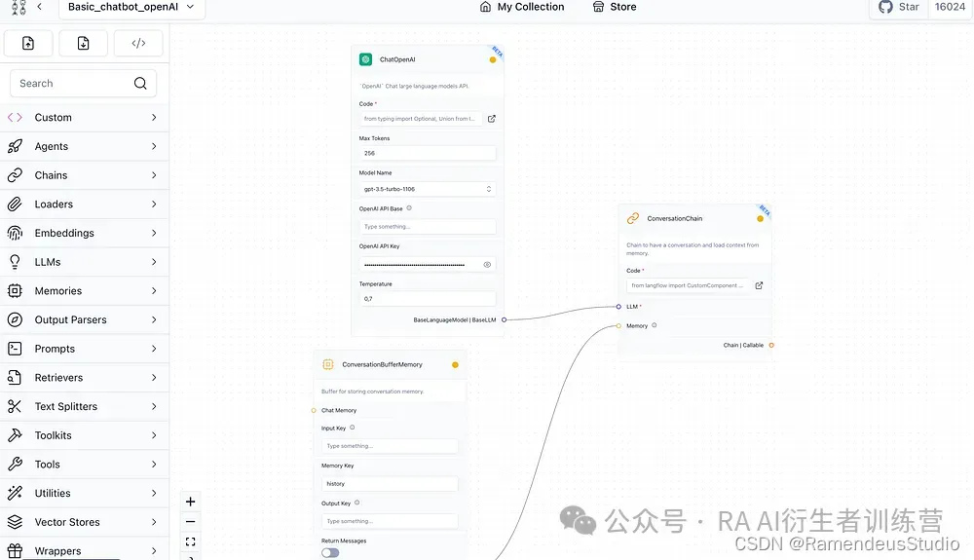Open the Basic_chatbot_openAI flow name dropdown
The height and width of the screenshot is (560, 974).
(131, 7)
